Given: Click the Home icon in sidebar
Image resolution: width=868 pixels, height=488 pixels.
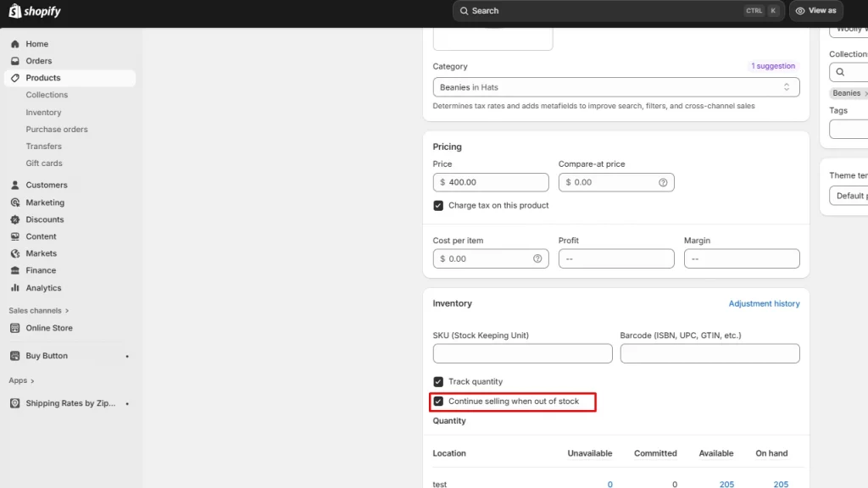Looking at the screenshot, I should point(15,44).
